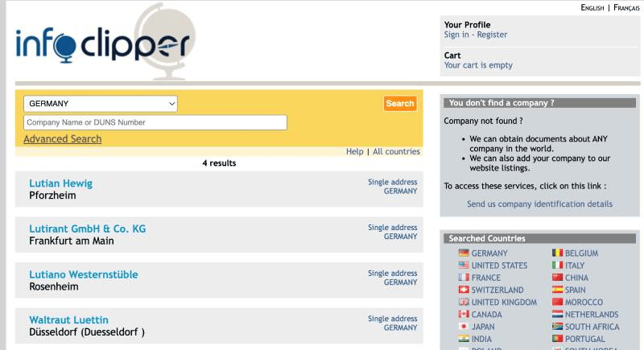Click the South Africa flag icon
The width and height of the screenshot is (644, 350).
click(x=557, y=327)
